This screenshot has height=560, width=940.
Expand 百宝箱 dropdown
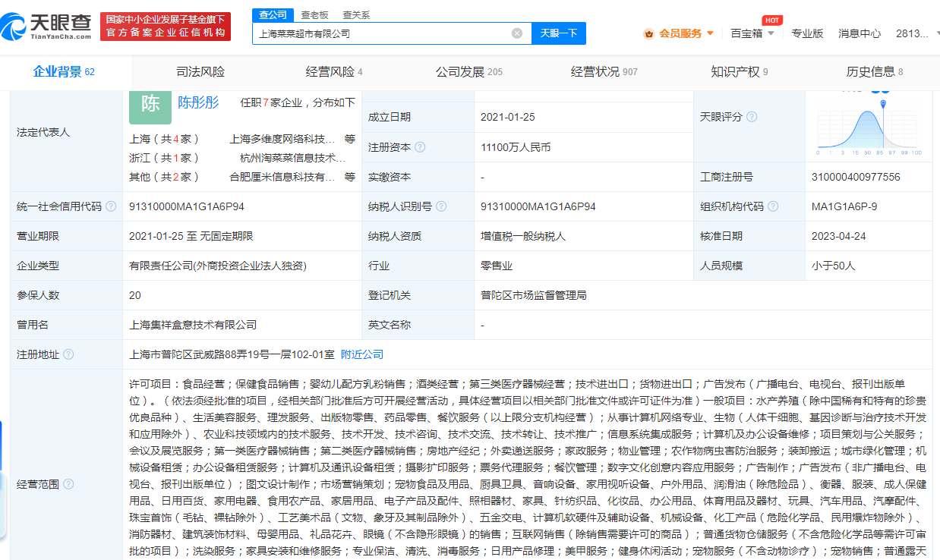[x=771, y=33]
